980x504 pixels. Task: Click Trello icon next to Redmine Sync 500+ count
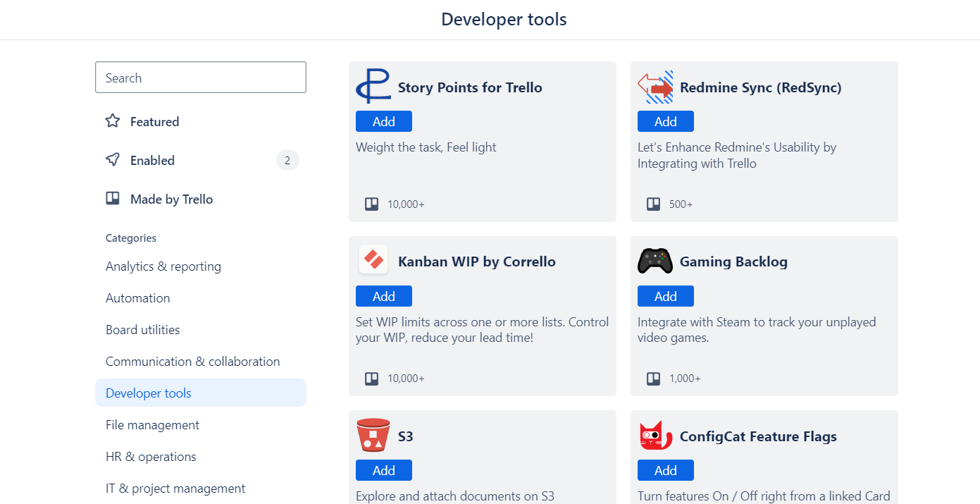coord(654,204)
